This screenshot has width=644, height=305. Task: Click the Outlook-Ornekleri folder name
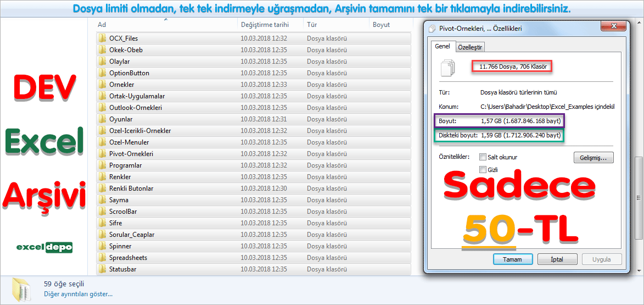pos(136,107)
